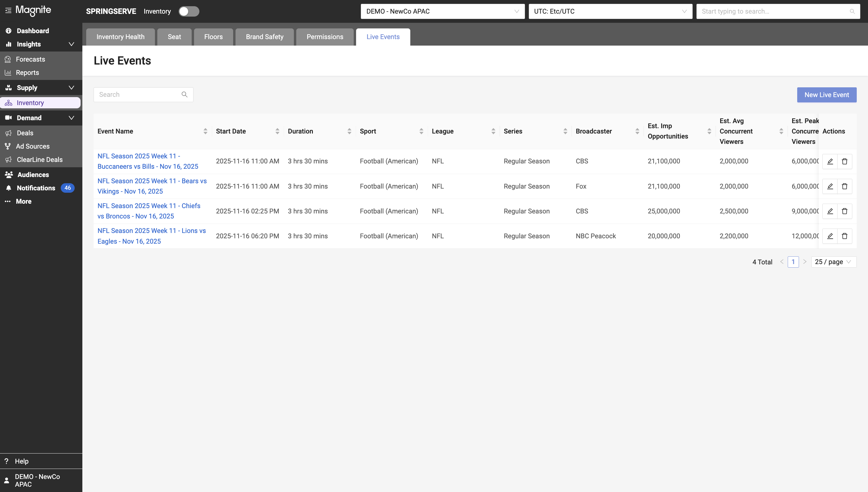This screenshot has height=492, width=868.
Task: Sort by Event Name column arrows
Action: [205, 131]
